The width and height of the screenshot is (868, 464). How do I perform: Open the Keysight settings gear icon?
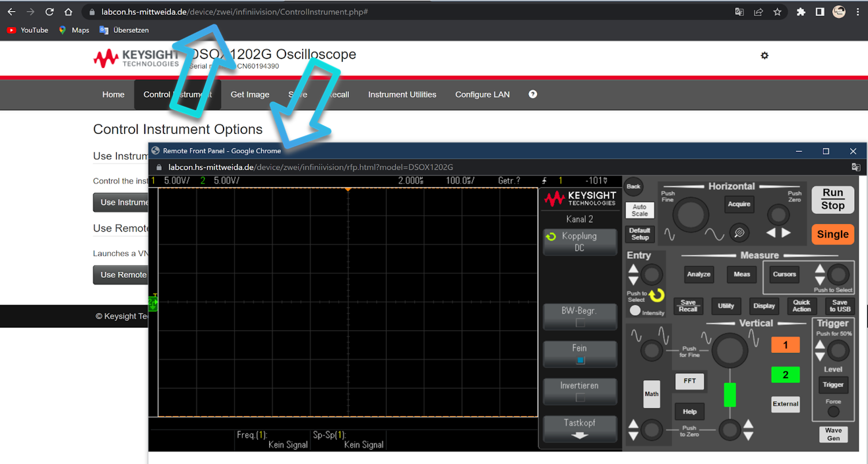pos(765,55)
